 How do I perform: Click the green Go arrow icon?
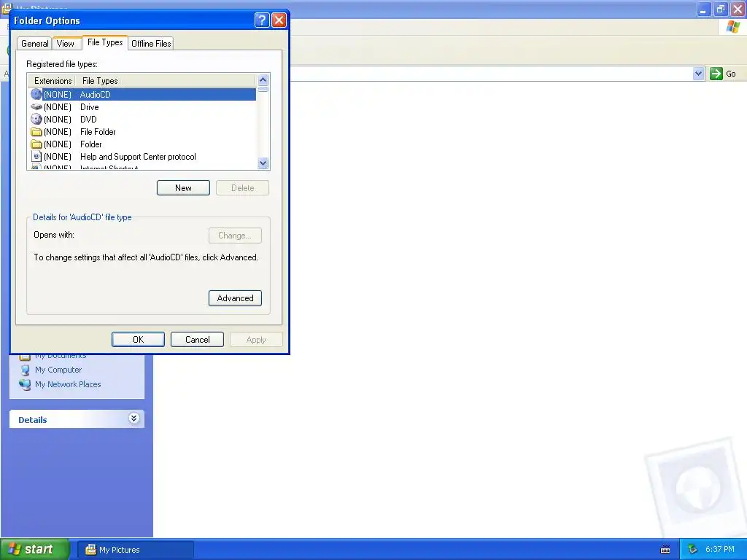pos(716,74)
